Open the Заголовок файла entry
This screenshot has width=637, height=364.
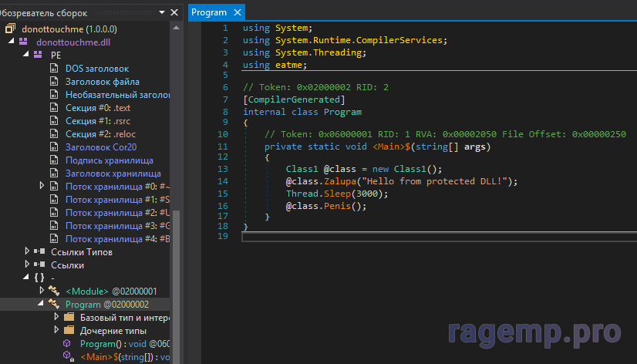[103, 81]
